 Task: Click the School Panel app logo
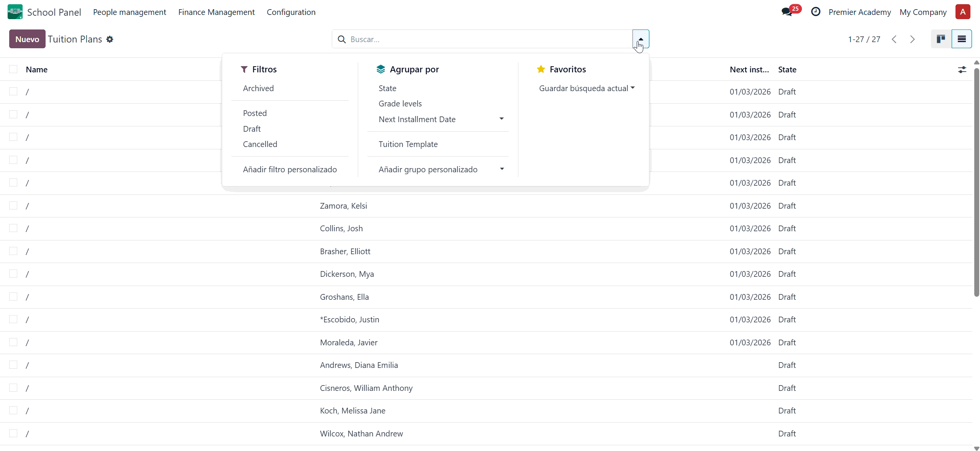tap(15, 12)
